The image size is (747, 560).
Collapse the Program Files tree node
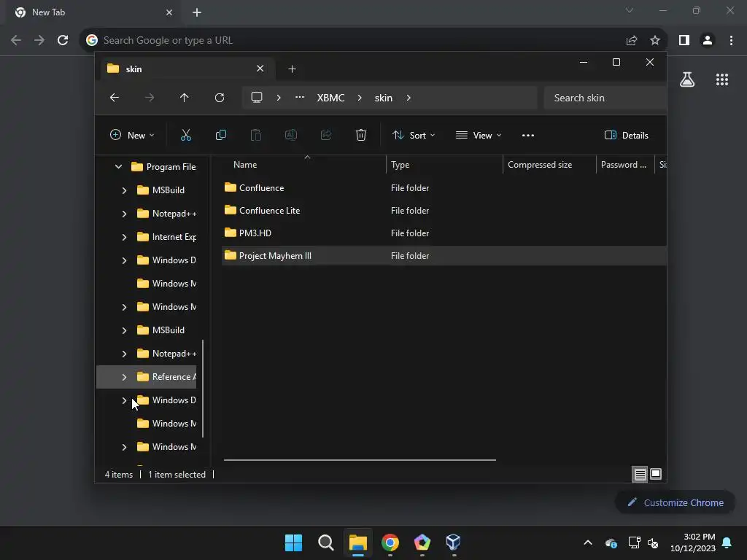119,167
